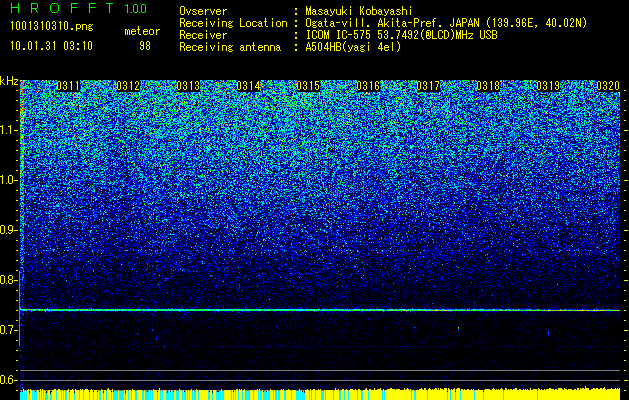
Task: Click the antenna value A504HB(yagi 4el)
Action: [x=353, y=47]
